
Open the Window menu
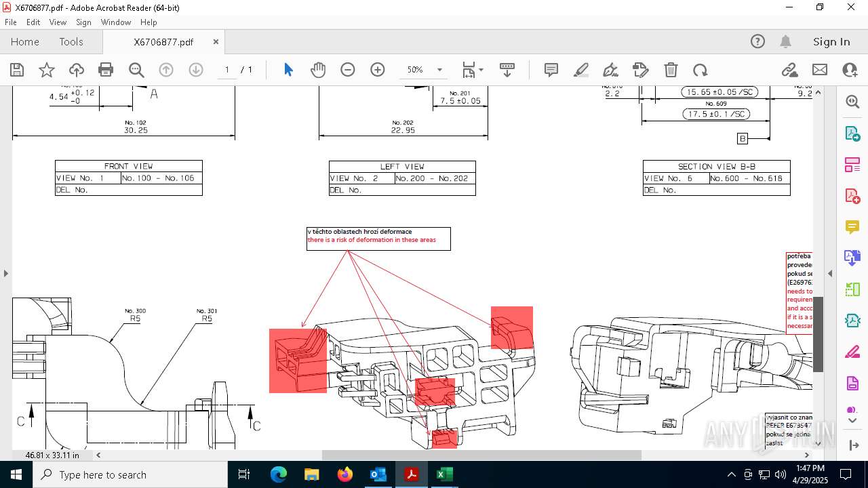tap(116, 22)
